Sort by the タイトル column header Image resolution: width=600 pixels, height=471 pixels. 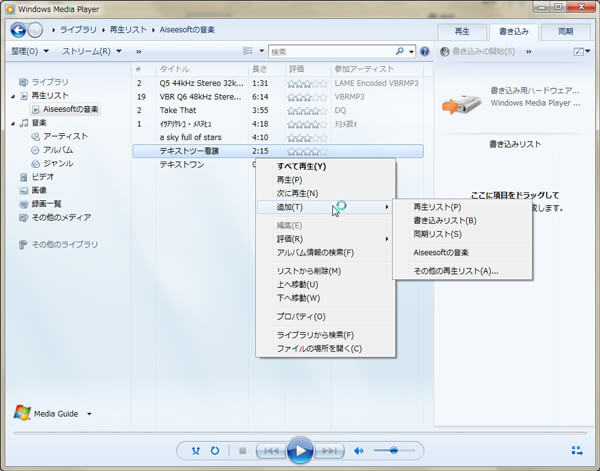202,69
